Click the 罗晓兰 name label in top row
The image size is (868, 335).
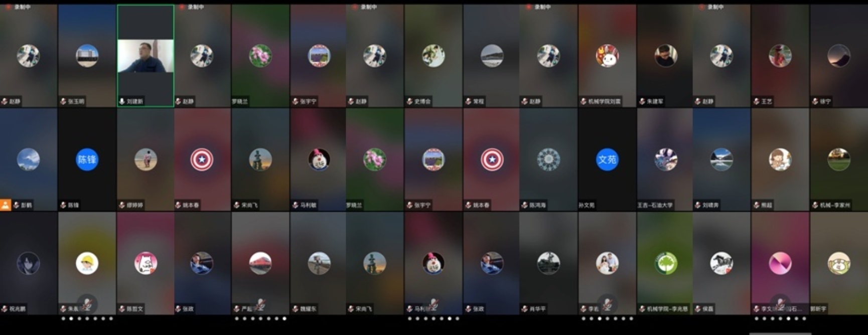pyautogui.click(x=240, y=101)
